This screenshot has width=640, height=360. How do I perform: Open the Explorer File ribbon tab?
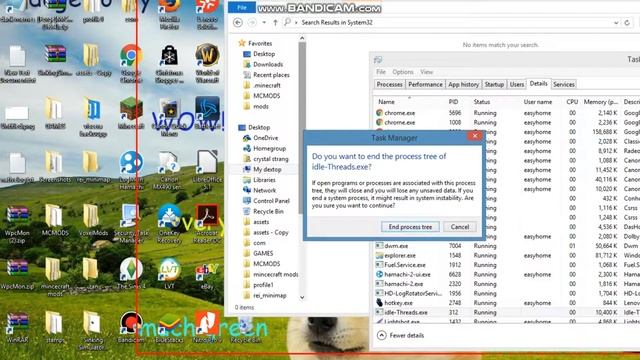click(x=242, y=7)
